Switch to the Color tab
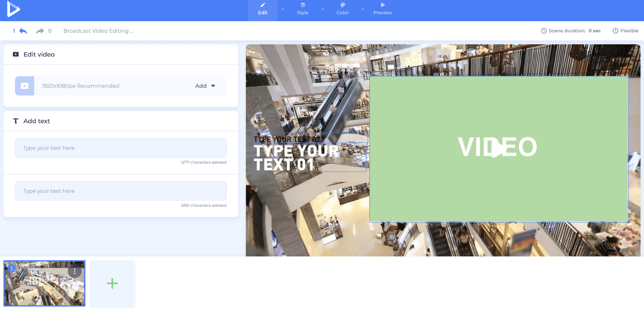The height and width of the screenshot is (312, 644). tap(342, 9)
